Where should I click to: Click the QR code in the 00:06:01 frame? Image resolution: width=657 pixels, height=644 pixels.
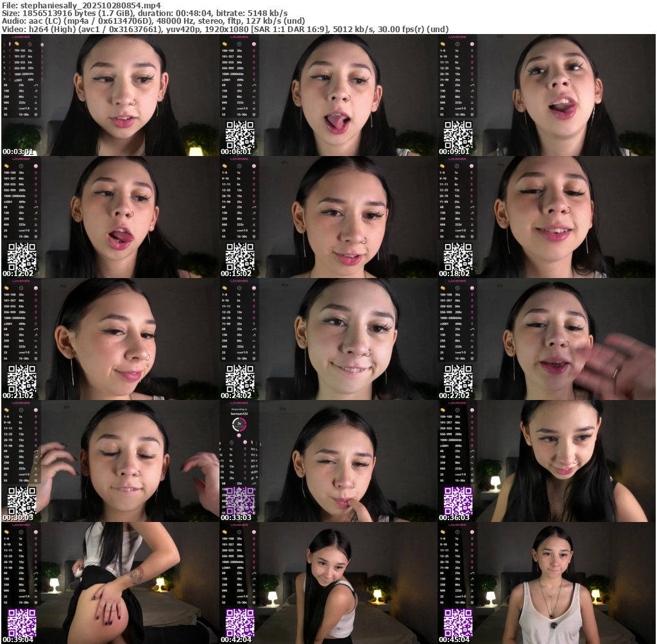240,135
